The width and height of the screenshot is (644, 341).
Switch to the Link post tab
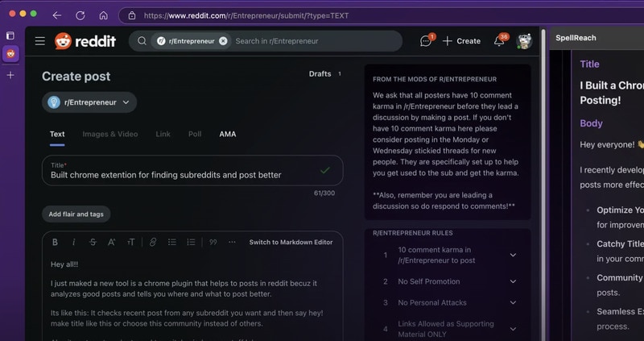(x=162, y=134)
